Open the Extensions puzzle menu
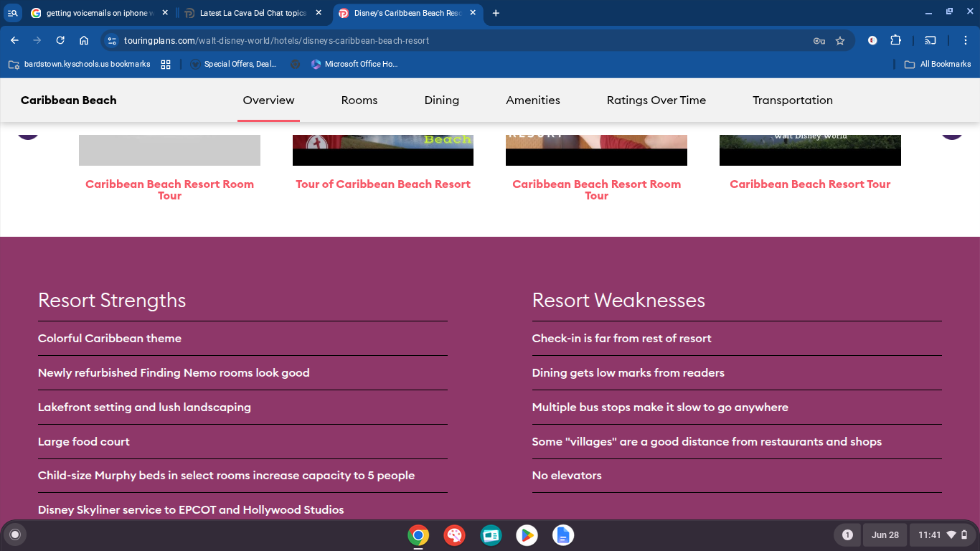Viewport: 980px width, 551px height. tap(895, 41)
